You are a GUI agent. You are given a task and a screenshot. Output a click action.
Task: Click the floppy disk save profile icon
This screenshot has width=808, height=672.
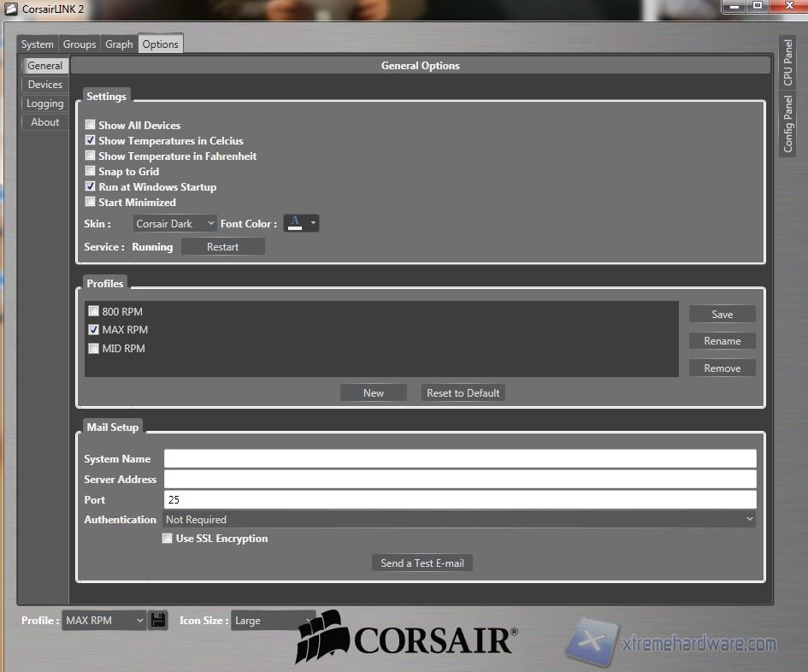point(157,620)
